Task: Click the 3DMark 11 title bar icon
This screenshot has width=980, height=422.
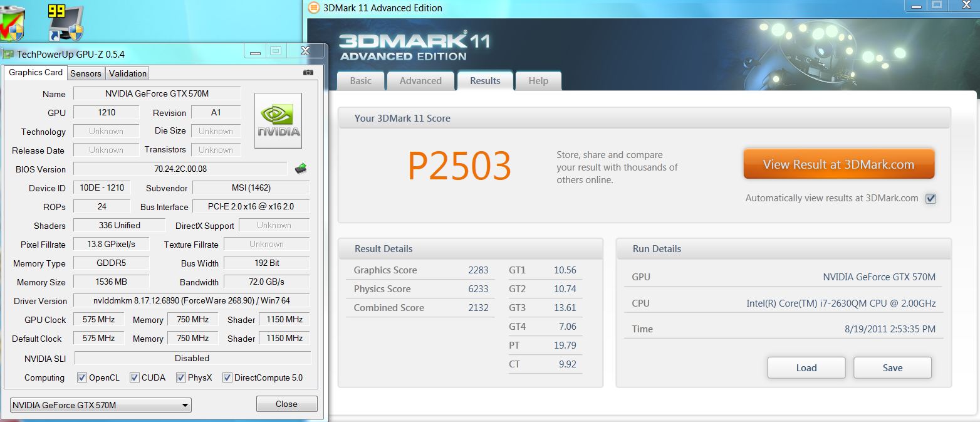Action: (x=313, y=8)
